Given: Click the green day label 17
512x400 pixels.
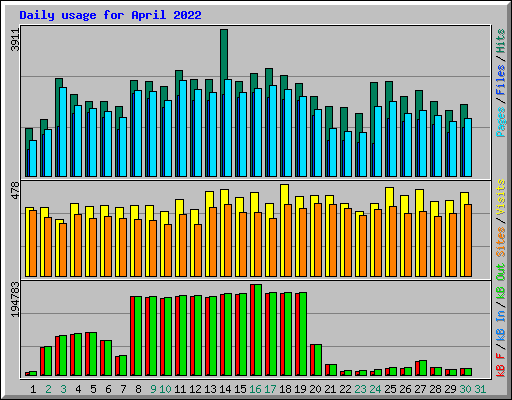Looking at the screenshot, I should 270,389.
